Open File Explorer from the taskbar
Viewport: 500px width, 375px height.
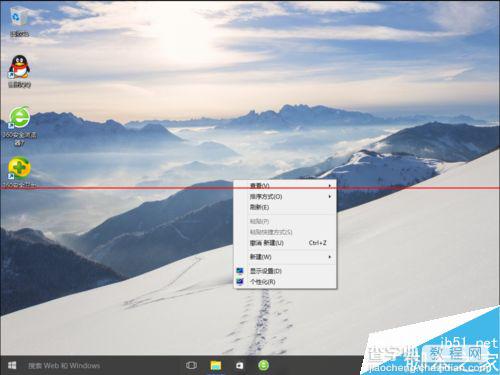(x=216, y=365)
